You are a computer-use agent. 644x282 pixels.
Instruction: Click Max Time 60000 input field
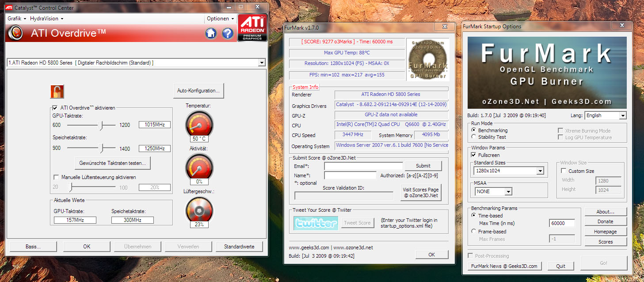tap(562, 223)
